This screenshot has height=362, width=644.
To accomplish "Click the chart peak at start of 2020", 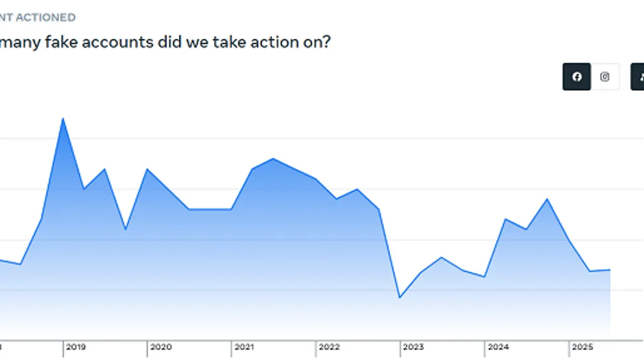I will pyautogui.click(x=147, y=169).
